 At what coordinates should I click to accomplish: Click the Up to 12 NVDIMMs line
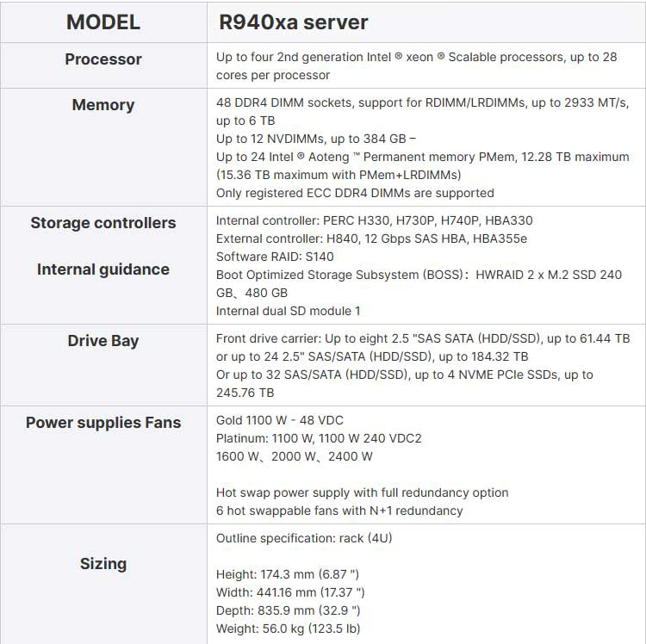coord(316,139)
